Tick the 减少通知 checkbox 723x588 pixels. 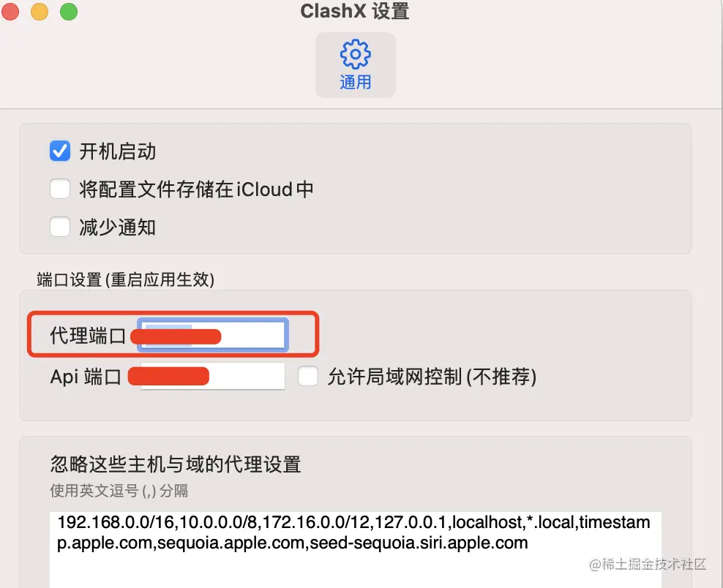[60, 227]
